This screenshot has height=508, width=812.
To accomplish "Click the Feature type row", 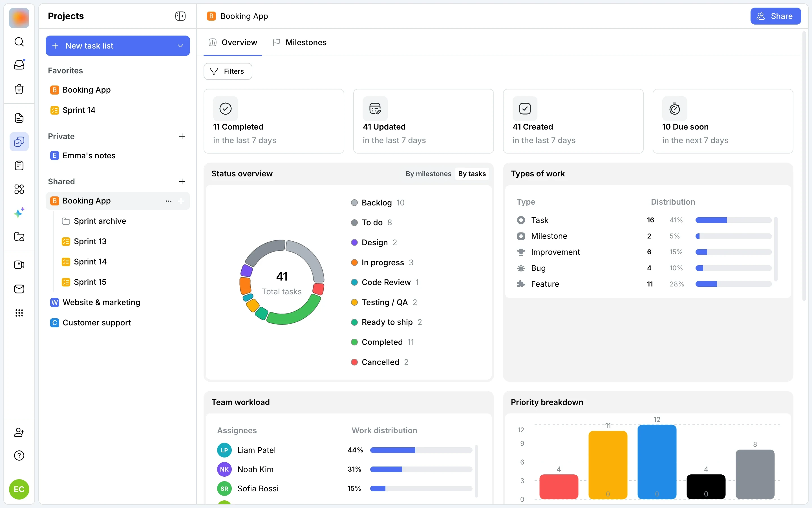I will tap(644, 284).
